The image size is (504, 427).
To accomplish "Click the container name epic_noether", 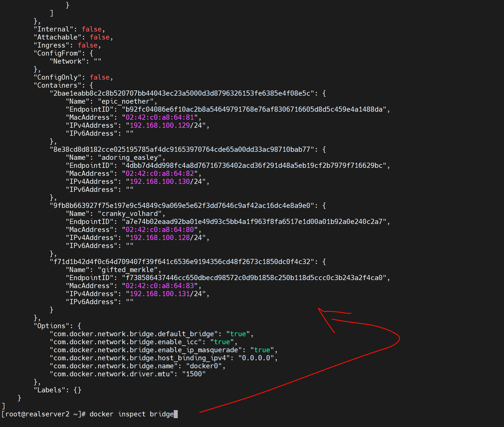I will tap(126, 101).
